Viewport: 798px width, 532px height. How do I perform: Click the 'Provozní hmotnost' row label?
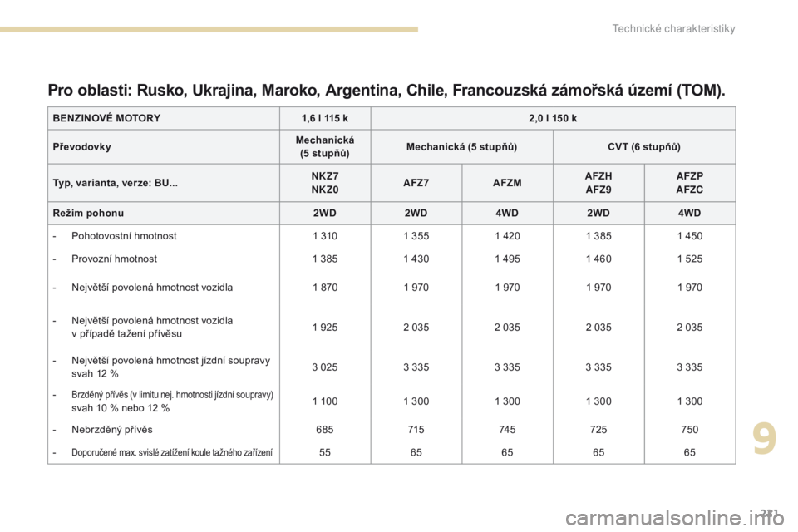[115, 259]
